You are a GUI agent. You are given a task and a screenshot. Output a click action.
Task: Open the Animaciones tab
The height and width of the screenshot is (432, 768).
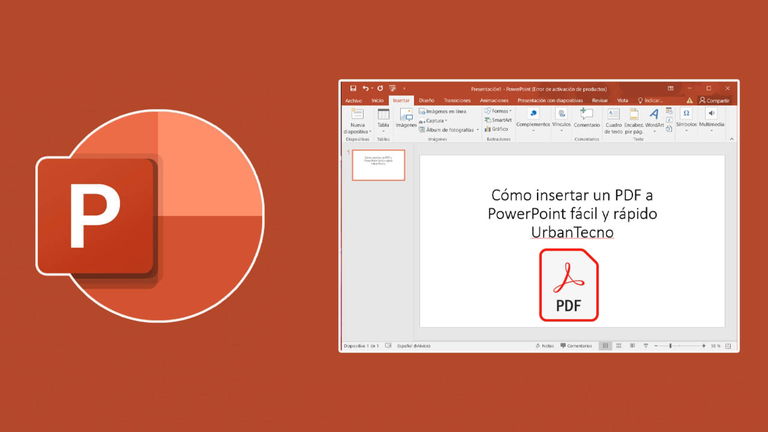(494, 100)
